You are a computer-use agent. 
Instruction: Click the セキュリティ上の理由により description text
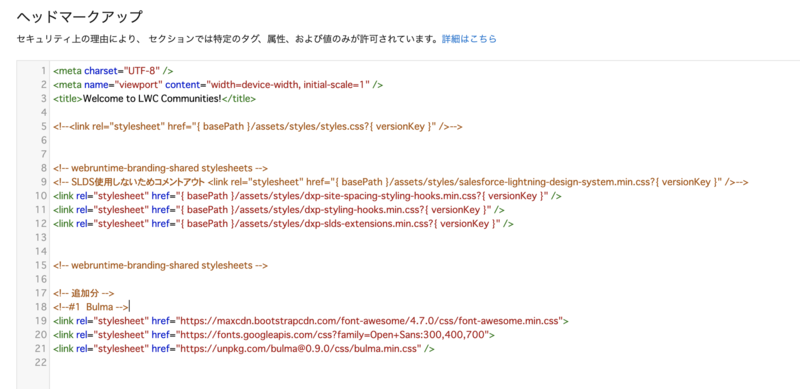coord(228,39)
